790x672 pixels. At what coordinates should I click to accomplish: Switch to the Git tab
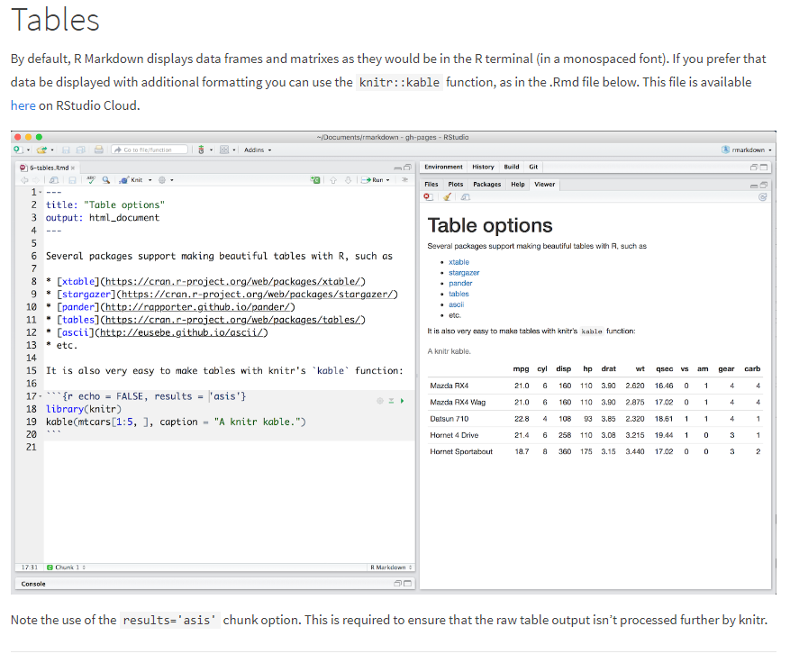[532, 168]
